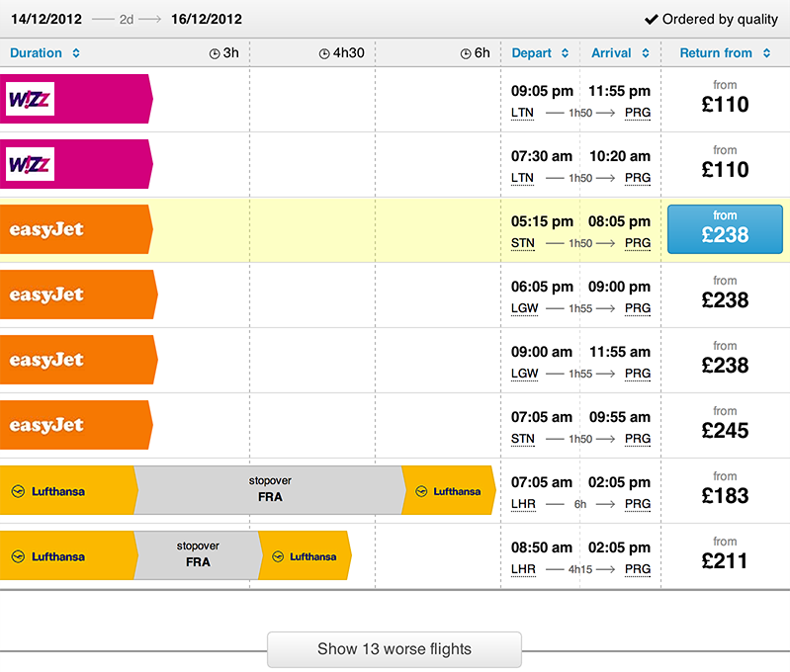Toggle the Ordered by quality checkmark

coord(652,19)
